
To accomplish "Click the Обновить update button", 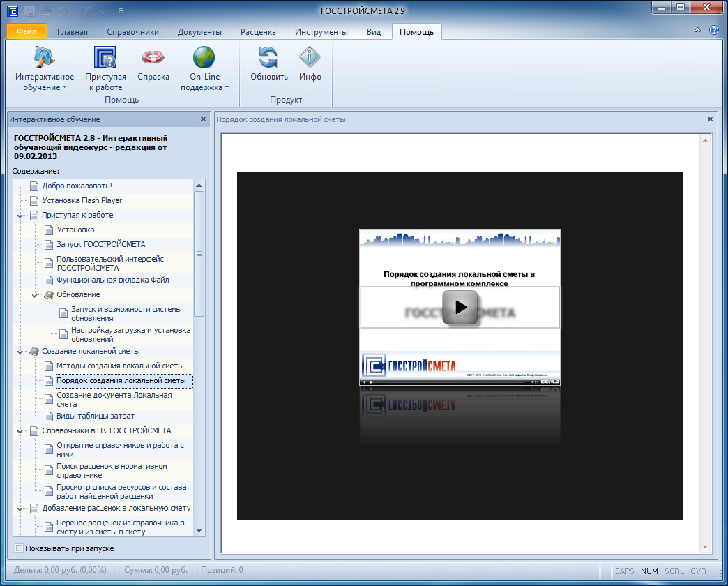I will coord(269,64).
